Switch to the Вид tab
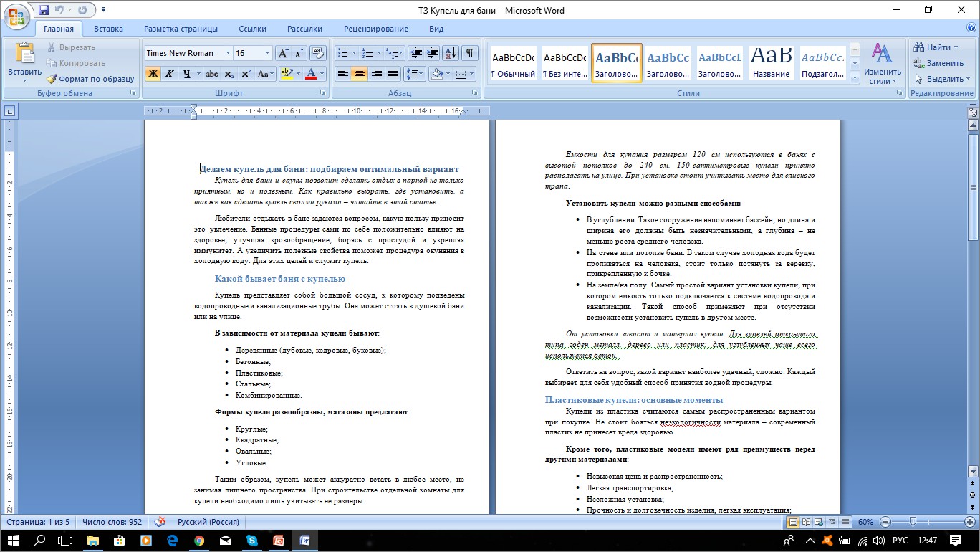This screenshot has width=980, height=552. click(x=436, y=29)
